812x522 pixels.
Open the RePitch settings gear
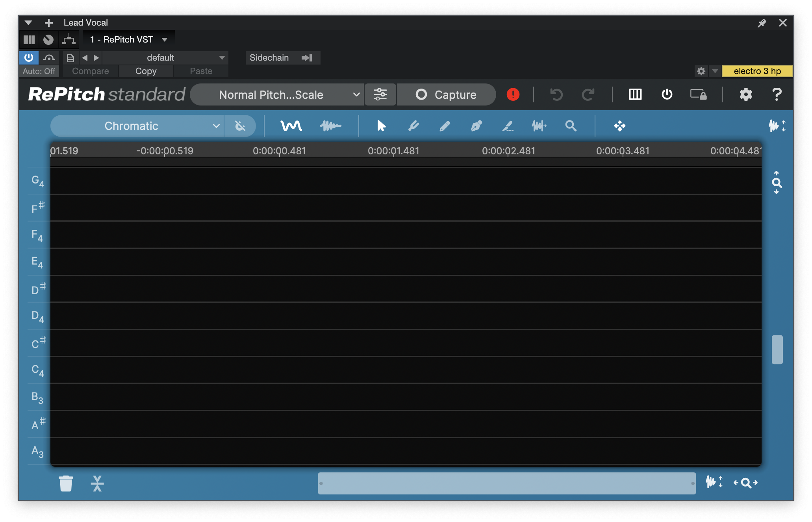tap(745, 94)
